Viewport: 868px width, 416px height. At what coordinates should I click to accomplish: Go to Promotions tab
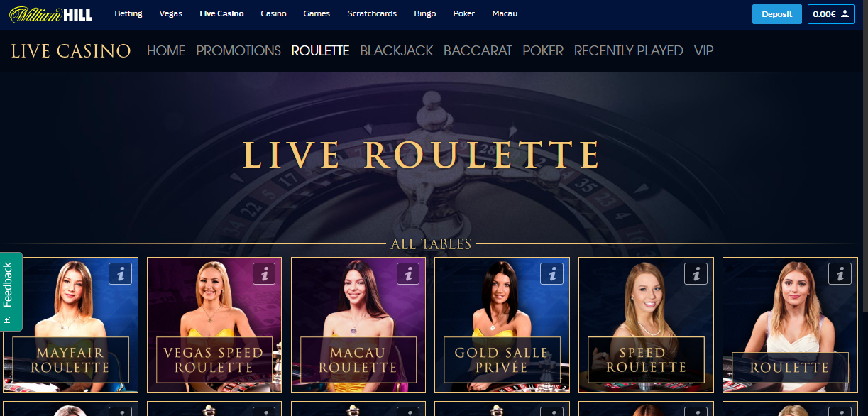pos(238,51)
